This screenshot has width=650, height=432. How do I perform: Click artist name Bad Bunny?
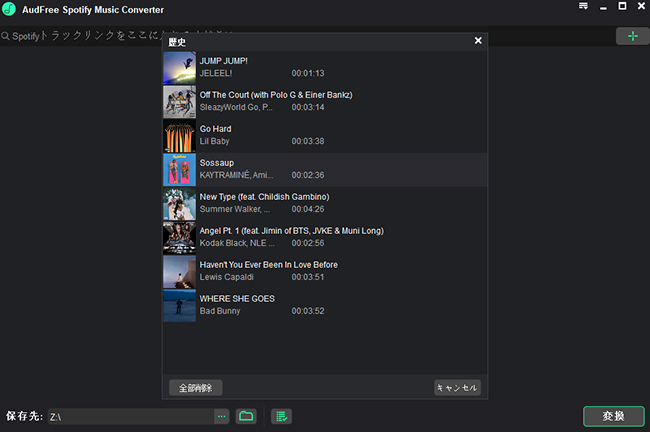[x=220, y=311]
